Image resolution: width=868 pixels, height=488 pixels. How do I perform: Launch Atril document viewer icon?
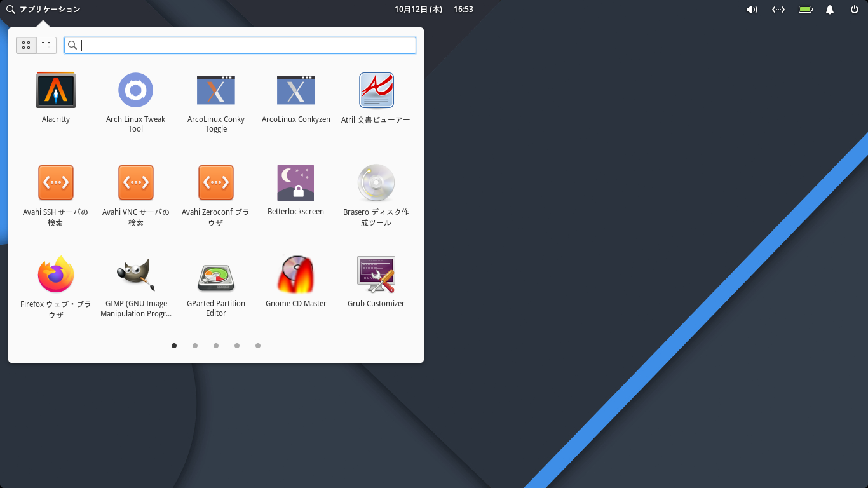pos(376,90)
